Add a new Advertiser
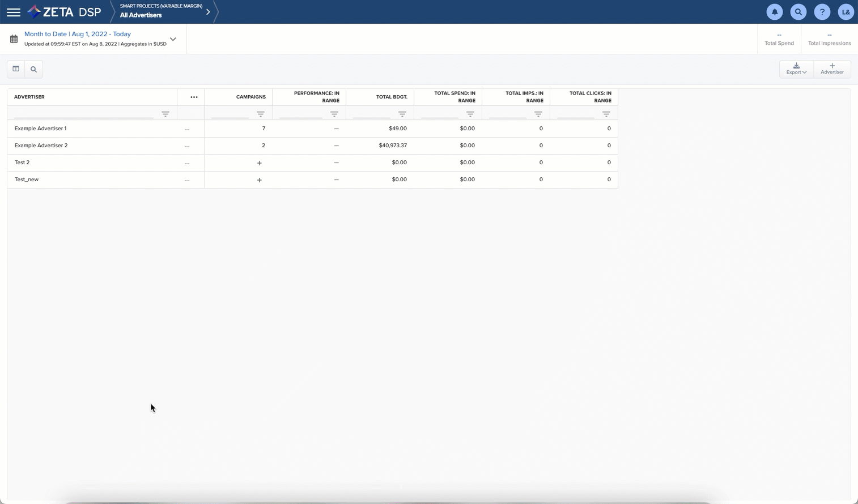Viewport: 858px width, 504px height. point(832,69)
